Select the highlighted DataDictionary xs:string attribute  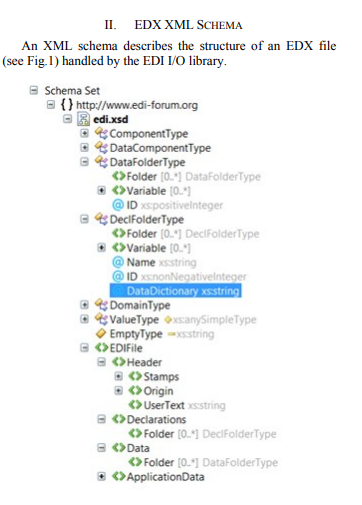175,291
